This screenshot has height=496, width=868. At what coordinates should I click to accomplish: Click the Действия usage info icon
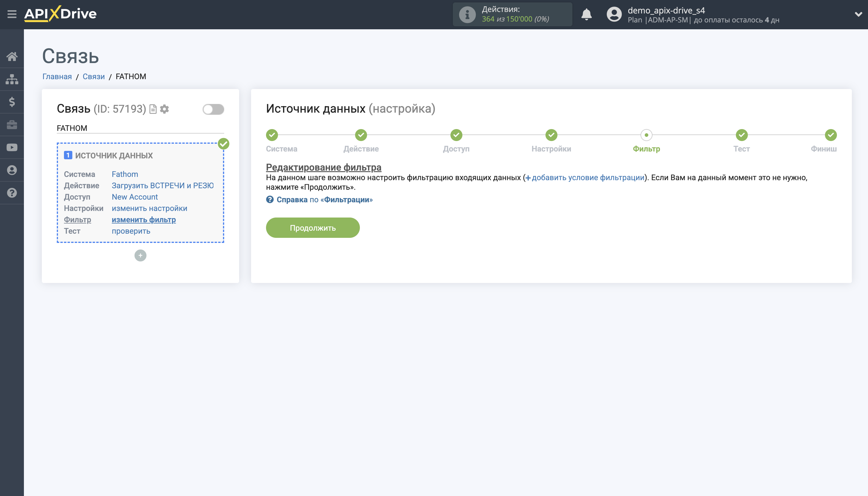(x=467, y=14)
